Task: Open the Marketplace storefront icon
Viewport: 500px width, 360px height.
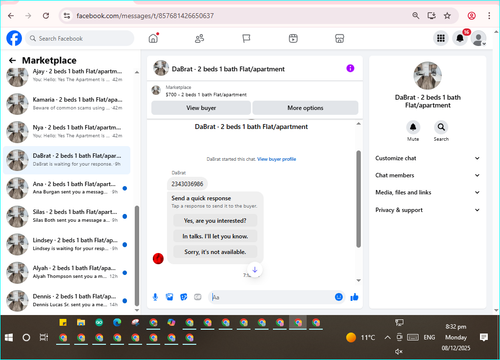Action: tap(339, 39)
